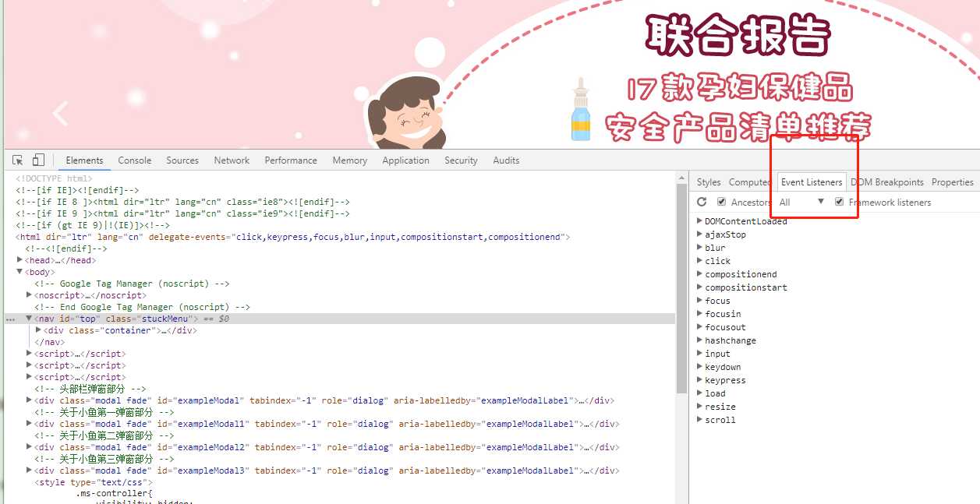
Task: Click the 安全产品清单推荐 banner text
Action: pyautogui.click(x=738, y=127)
